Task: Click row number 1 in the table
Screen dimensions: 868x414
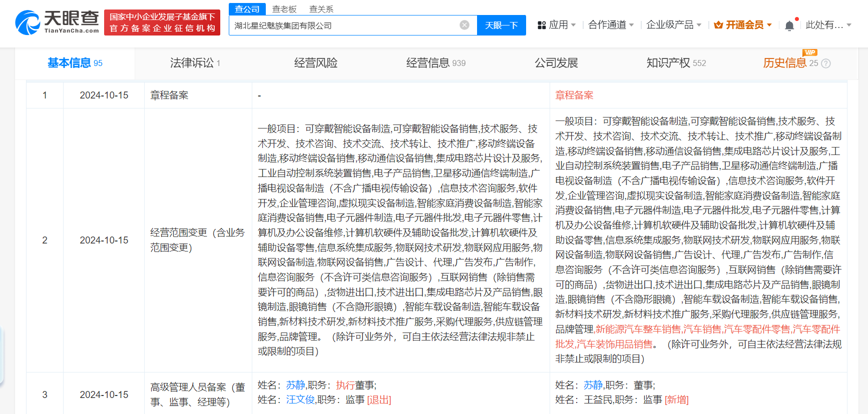Action: pos(45,95)
